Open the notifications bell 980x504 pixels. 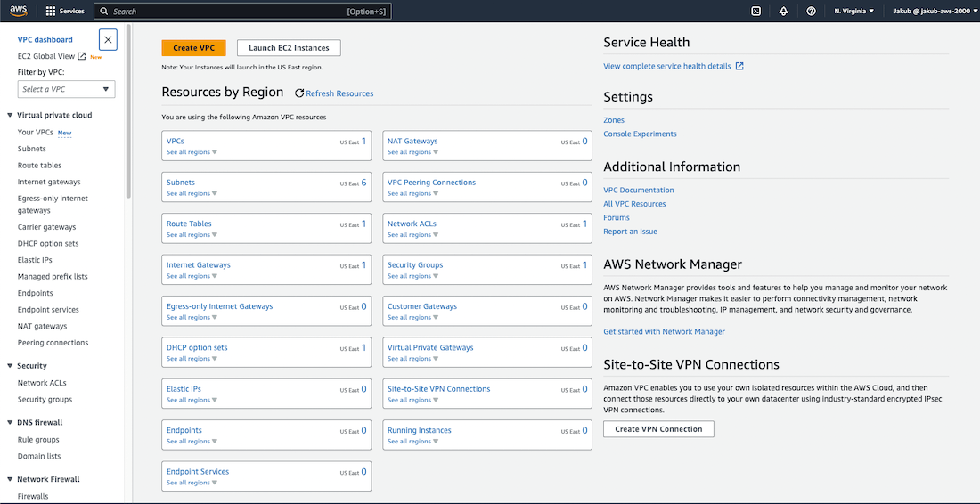[x=783, y=12]
